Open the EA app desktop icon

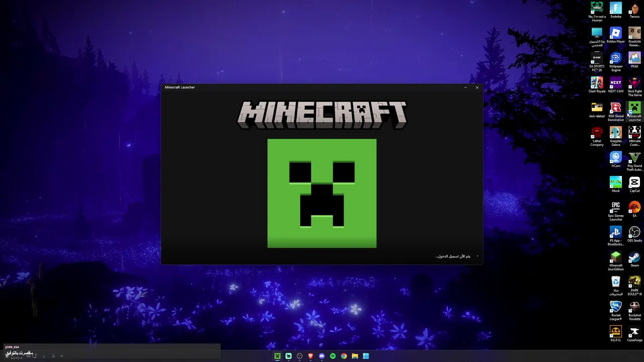(634, 209)
